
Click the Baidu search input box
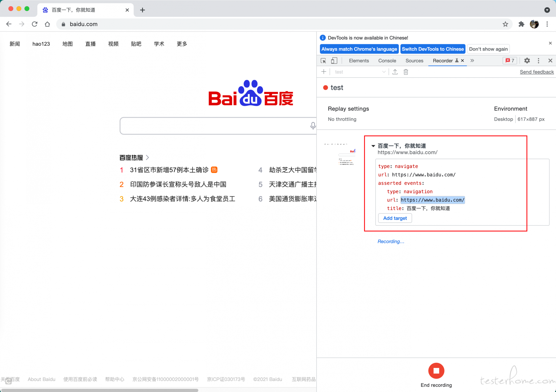coord(214,126)
